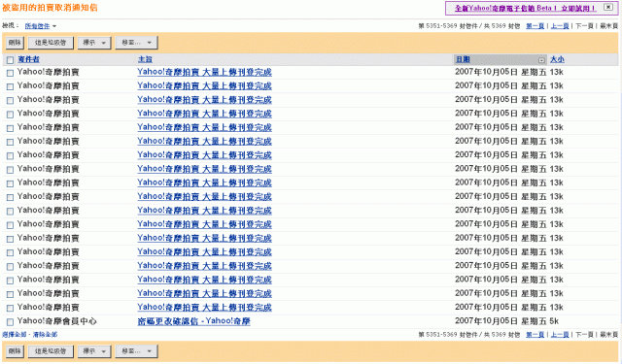Screen dimensions: 622x364
Task: Go to 第一頁 using the top pager
Action: click(535, 26)
